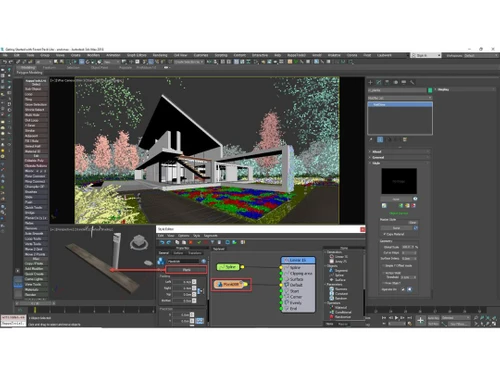Open the Display command panel tab
The image size is (500, 375).
(x=404, y=82)
